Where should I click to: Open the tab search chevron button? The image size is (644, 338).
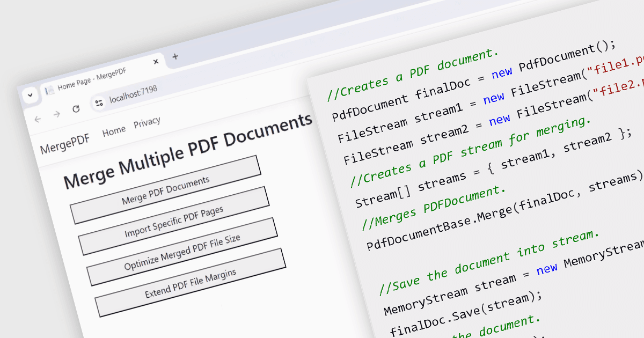[x=30, y=95]
